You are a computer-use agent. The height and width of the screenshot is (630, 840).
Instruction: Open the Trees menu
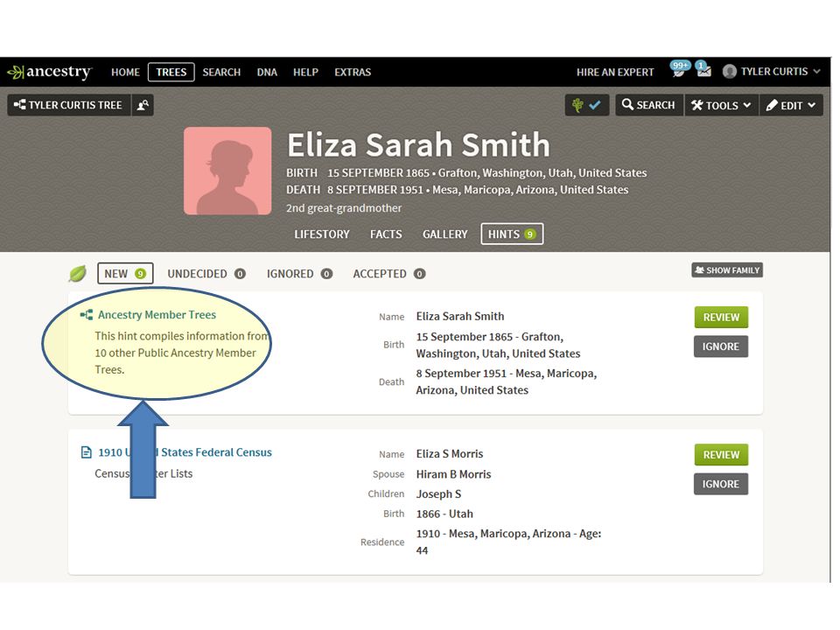[x=171, y=72]
